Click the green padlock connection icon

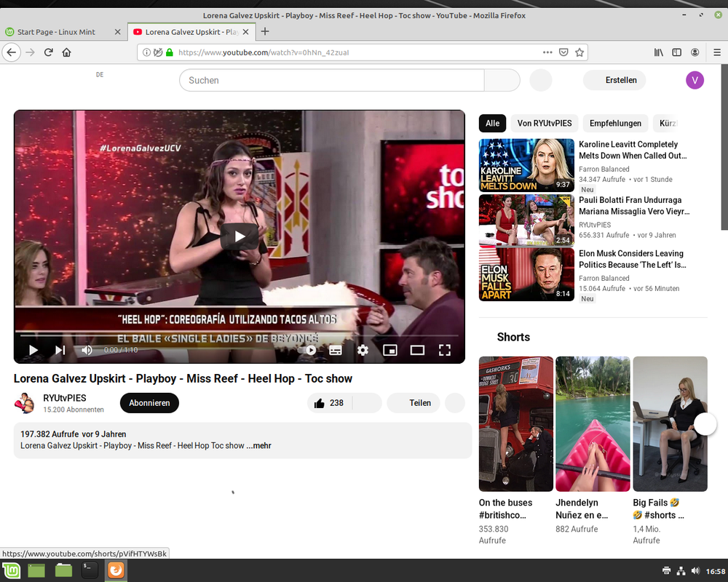(x=170, y=52)
